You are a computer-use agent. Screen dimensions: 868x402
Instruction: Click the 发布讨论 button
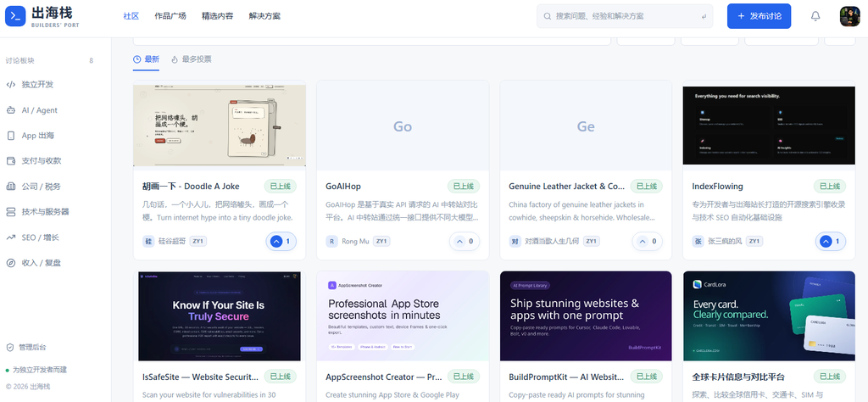coord(759,16)
